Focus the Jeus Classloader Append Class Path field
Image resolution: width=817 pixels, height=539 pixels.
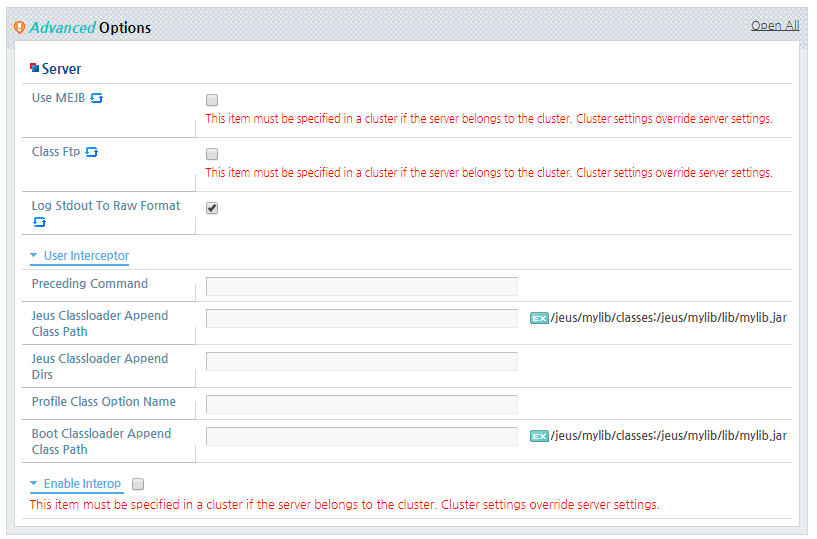coord(362,318)
